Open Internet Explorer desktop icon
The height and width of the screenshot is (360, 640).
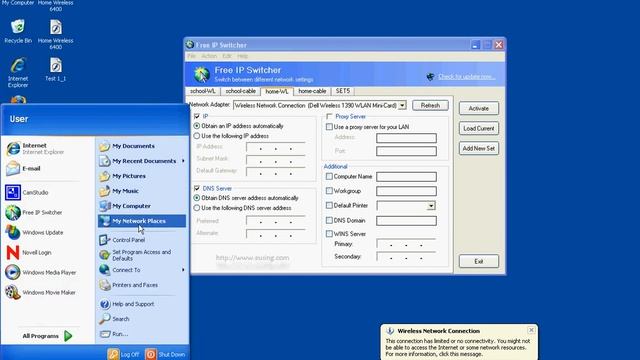18,73
